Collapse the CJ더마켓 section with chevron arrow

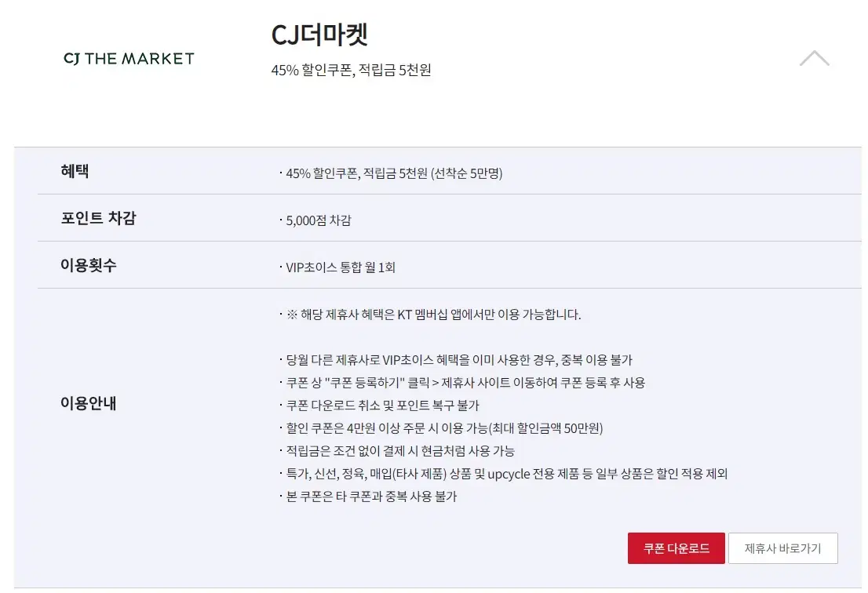point(815,58)
